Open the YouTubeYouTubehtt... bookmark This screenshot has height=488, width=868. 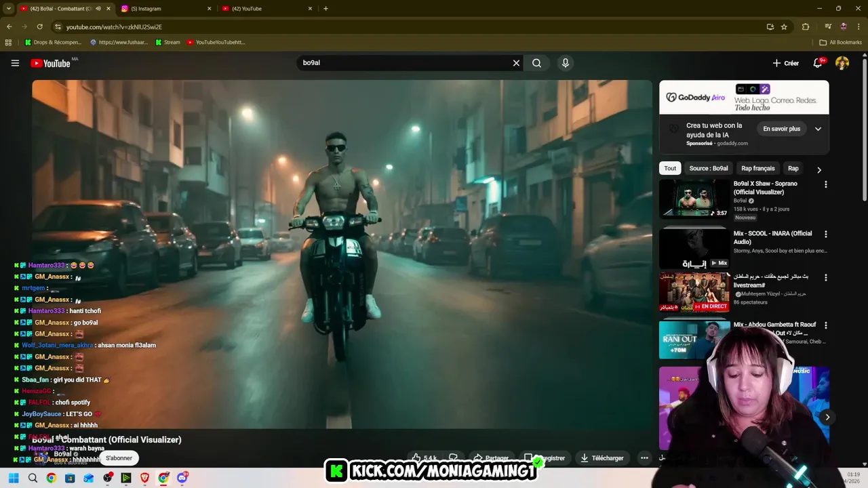tap(216, 42)
